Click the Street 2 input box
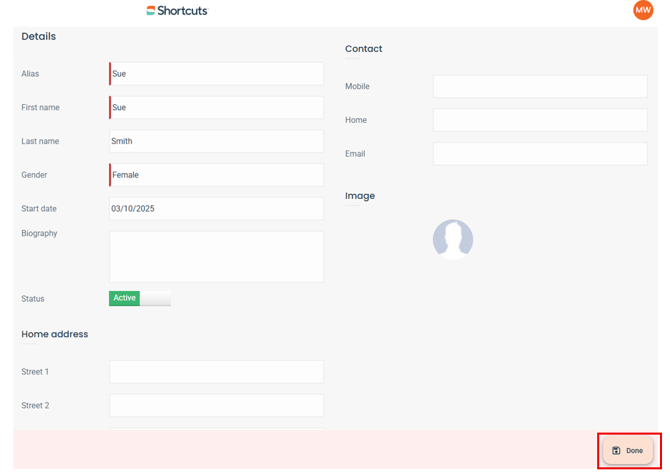Screen dimensions: 670x474 click(217, 405)
